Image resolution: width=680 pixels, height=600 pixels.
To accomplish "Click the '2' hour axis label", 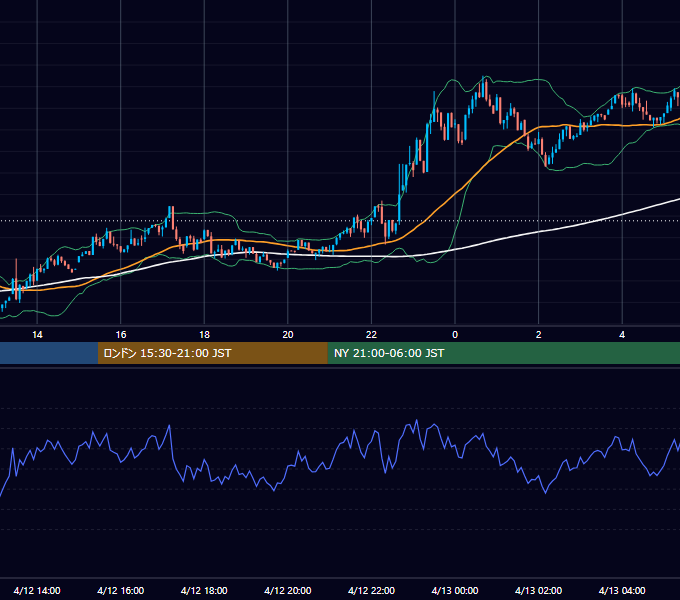I will tap(539, 335).
